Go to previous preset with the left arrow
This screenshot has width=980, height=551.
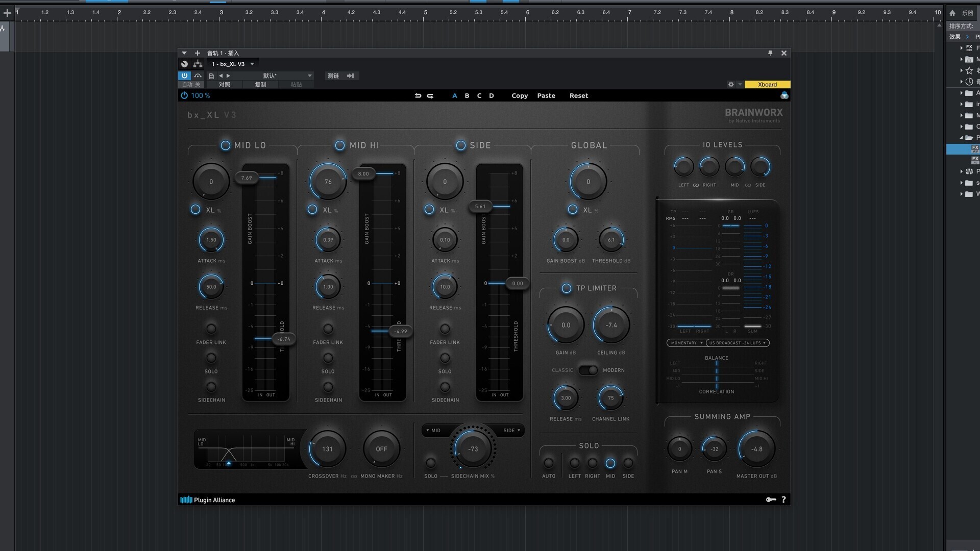(221, 76)
